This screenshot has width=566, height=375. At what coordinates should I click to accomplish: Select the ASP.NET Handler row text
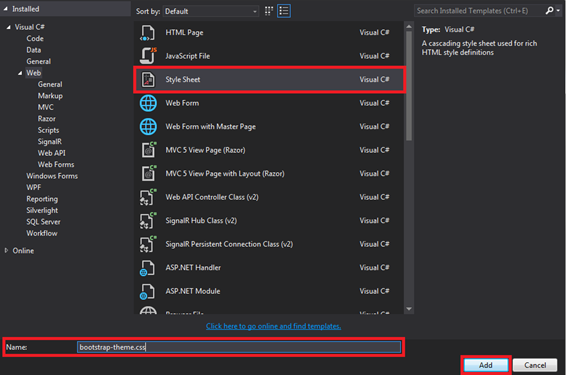click(x=193, y=268)
